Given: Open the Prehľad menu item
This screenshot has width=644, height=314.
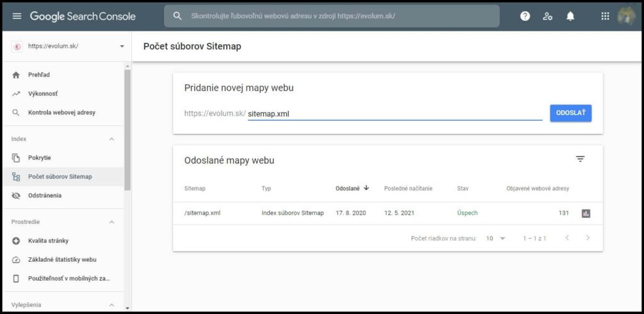Looking at the screenshot, I should 64,76.
